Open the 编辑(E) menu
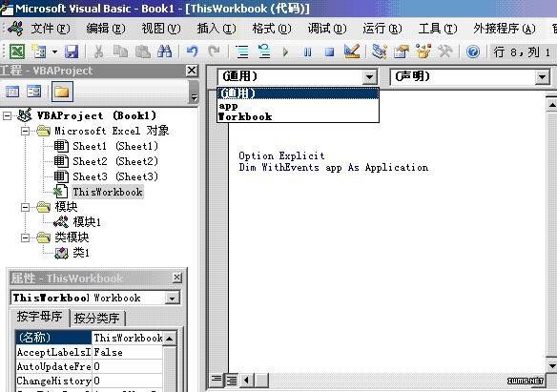557x392 pixels. click(x=106, y=29)
